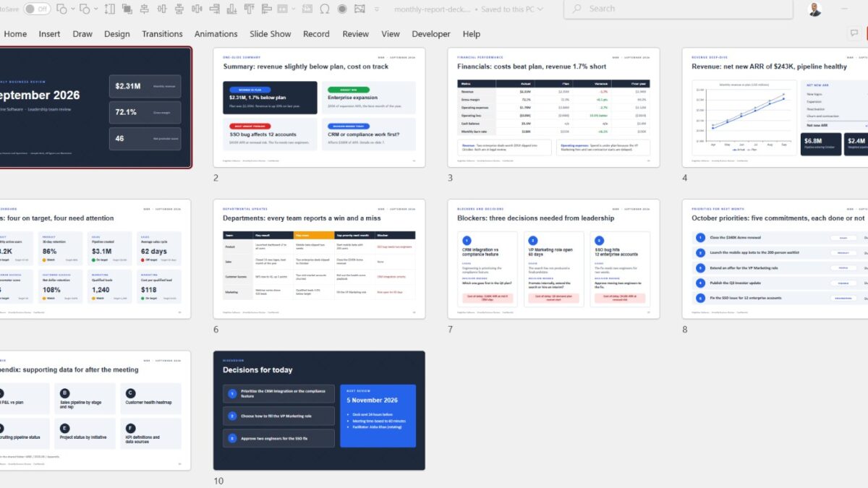The width and height of the screenshot is (868, 488).
Task: Click picture icon right of the record circle
Action: (x=359, y=9)
